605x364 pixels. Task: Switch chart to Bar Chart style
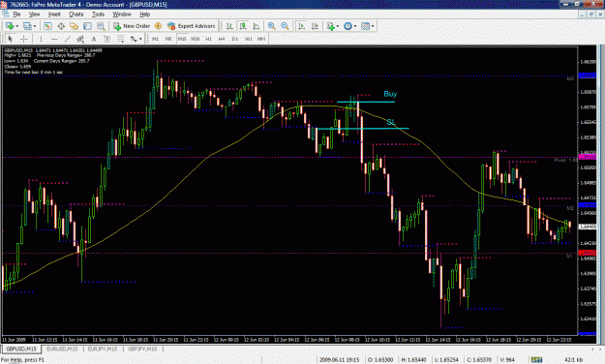click(229, 26)
